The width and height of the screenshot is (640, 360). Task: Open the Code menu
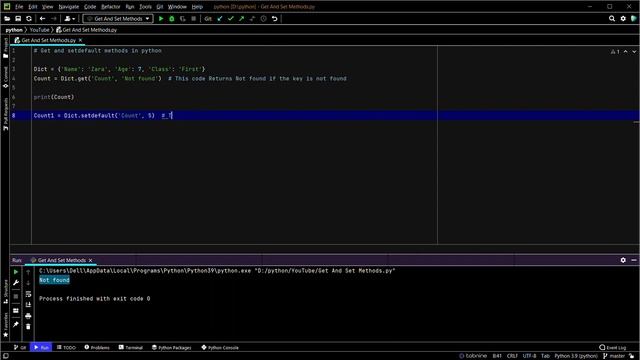[90, 7]
